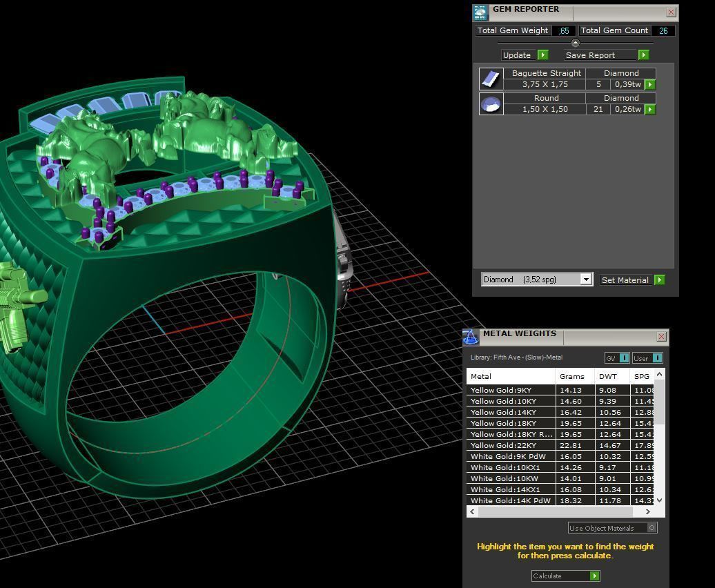The width and height of the screenshot is (715, 588).
Task: Select the Yellow Gold:10KY row
Action: (560, 401)
